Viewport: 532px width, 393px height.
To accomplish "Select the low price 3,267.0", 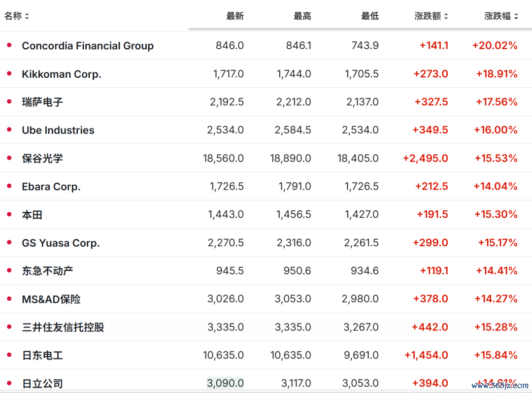I will 361,327.
